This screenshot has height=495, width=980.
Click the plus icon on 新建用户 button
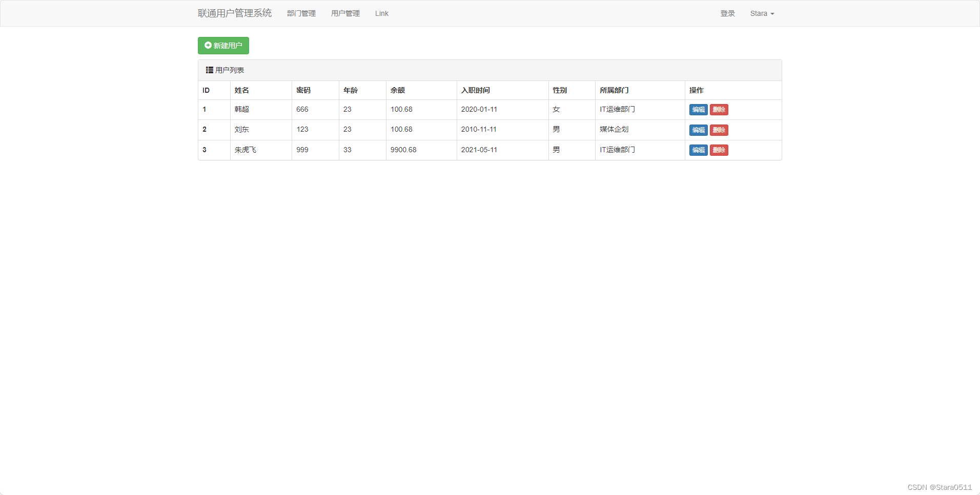click(208, 45)
